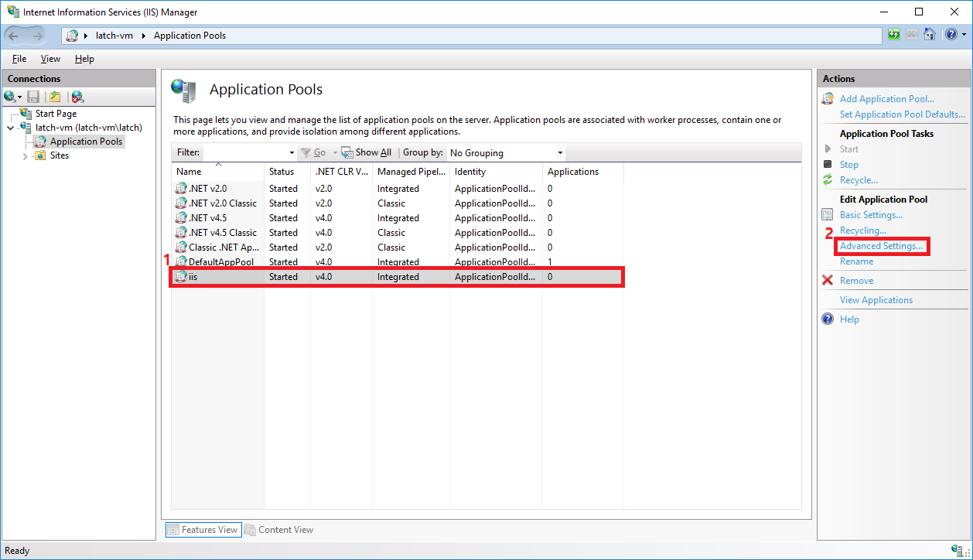Click Set Application Pool Defaults link

[x=903, y=114]
